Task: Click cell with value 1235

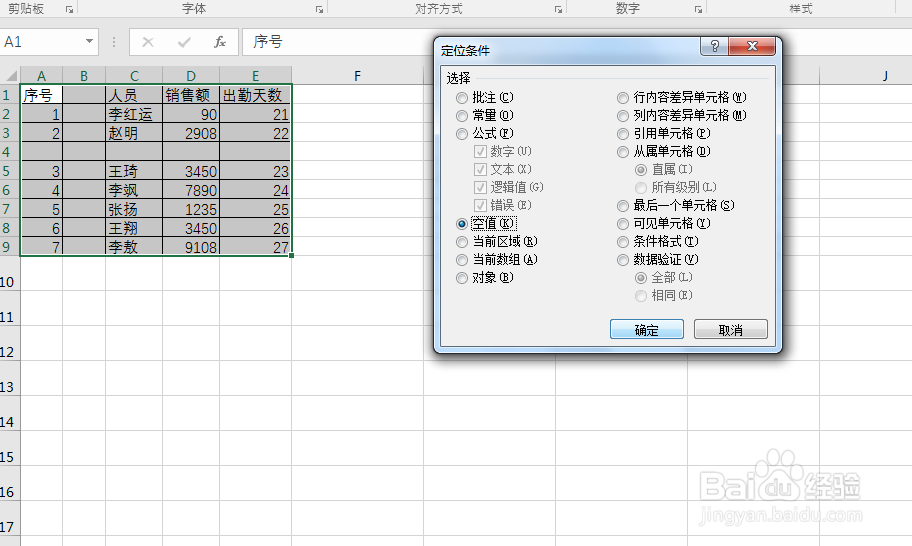Action: [x=191, y=209]
